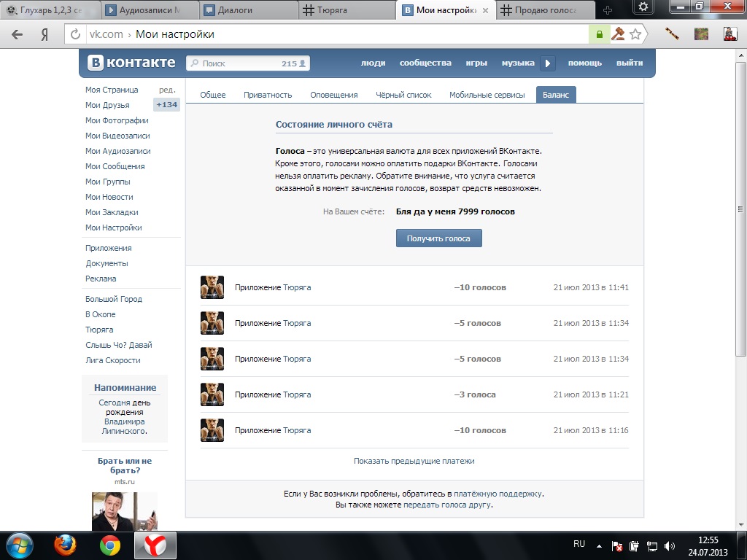The height and width of the screenshot is (560, 747).
Task: Click the second extension mosaic icon
Action: coord(701,34)
